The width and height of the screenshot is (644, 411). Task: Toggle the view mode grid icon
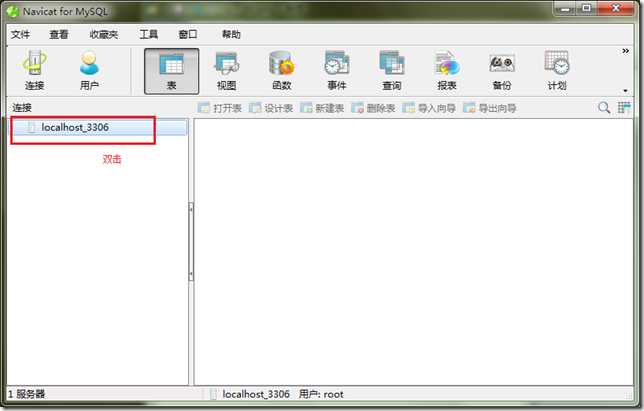click(x=624, y=108)
